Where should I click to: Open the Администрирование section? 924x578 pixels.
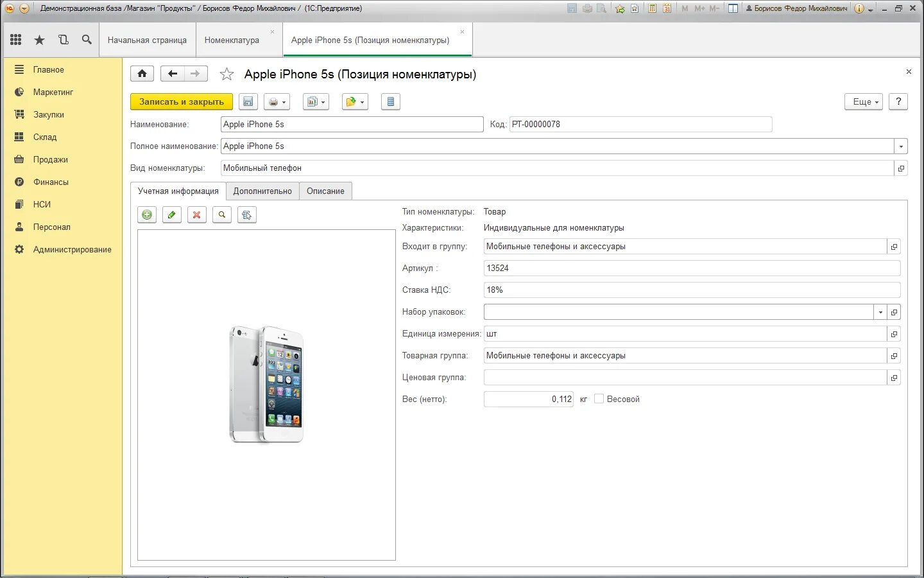73,249
